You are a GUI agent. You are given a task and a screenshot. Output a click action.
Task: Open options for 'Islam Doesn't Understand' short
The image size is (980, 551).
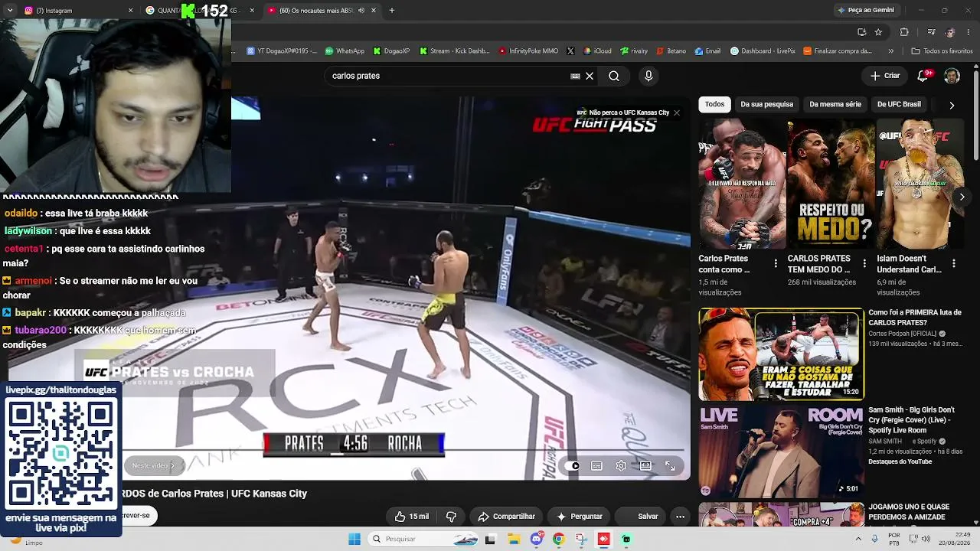(953, 263)
